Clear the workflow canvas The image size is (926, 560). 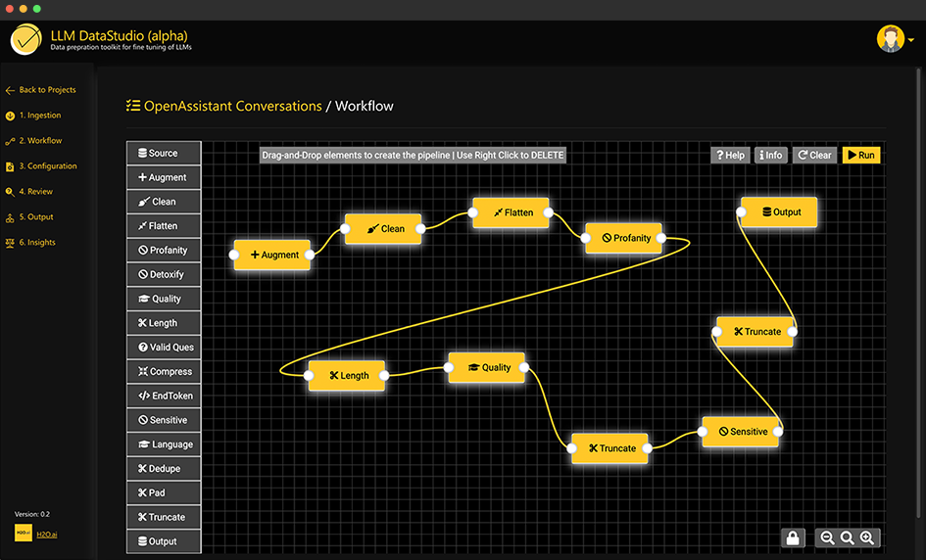coord(814,156)
